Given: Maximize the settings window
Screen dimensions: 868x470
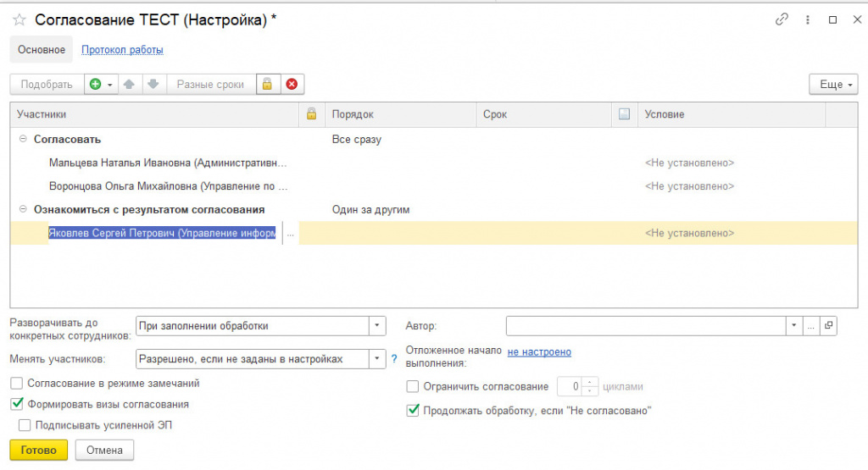Looking at the screenshot, I should pyautogui.click(x=832, y=20).
